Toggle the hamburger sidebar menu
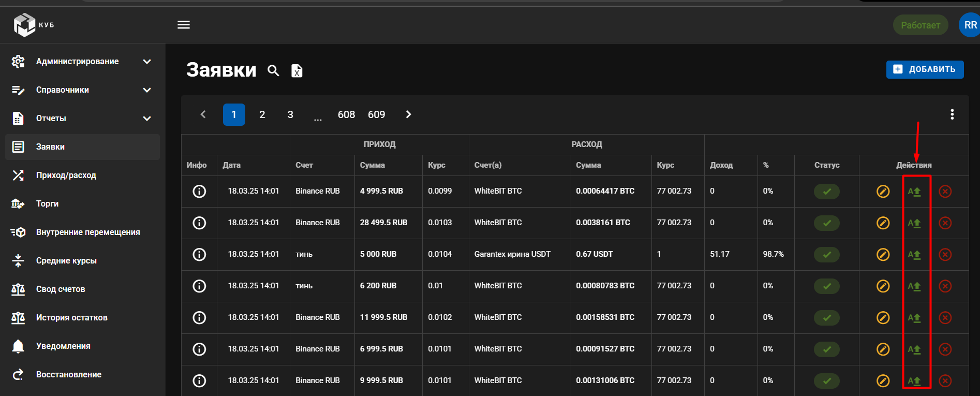 [184, 25]
